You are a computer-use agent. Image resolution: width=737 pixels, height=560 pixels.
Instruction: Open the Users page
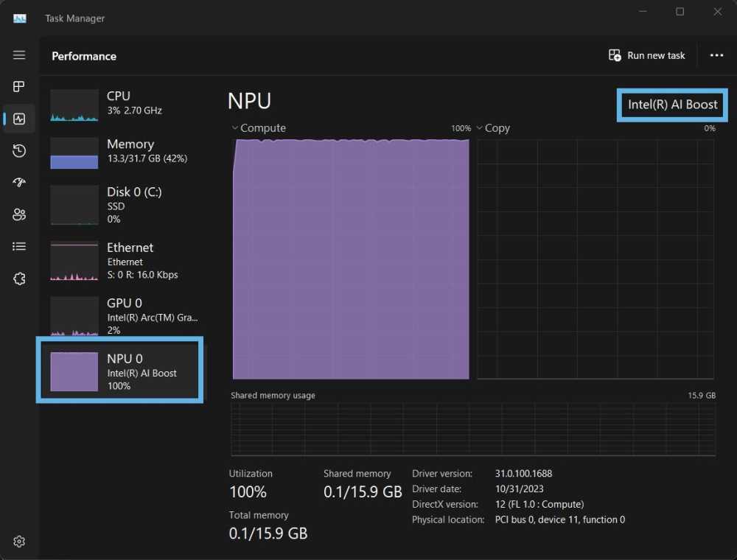coord(19,214)
